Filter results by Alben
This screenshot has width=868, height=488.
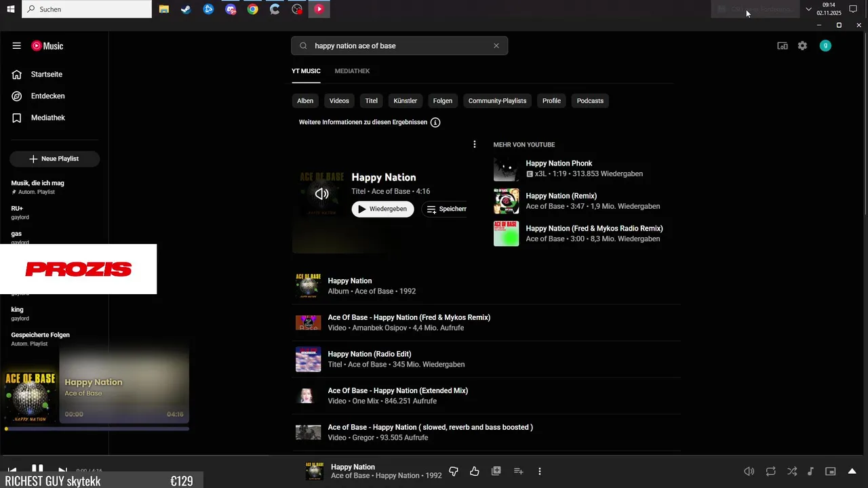[x=305, y=101]
